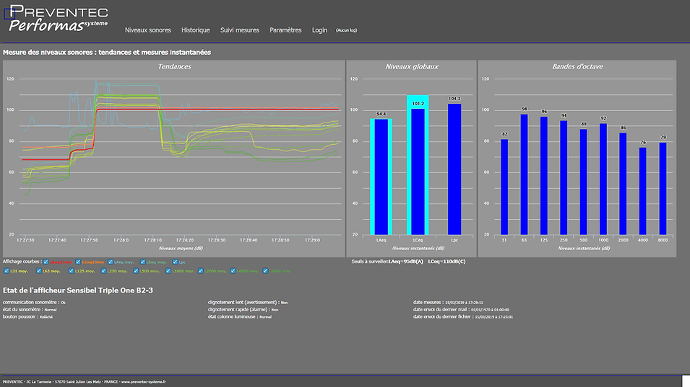Toggle the L2000 moy. curve checkbox
Screen dimensions: 690x387
pyautogui.click(x=201, y=271)
